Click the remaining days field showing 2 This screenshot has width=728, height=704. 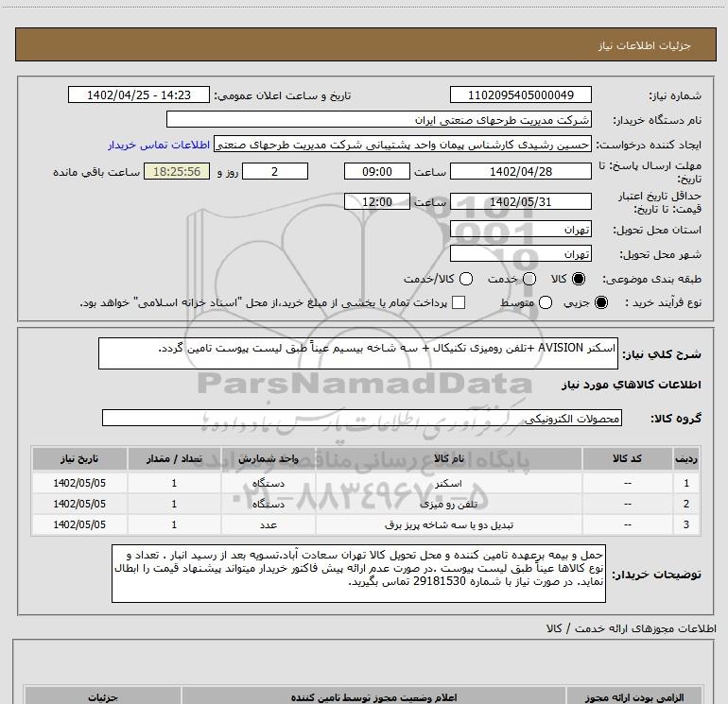275,171
